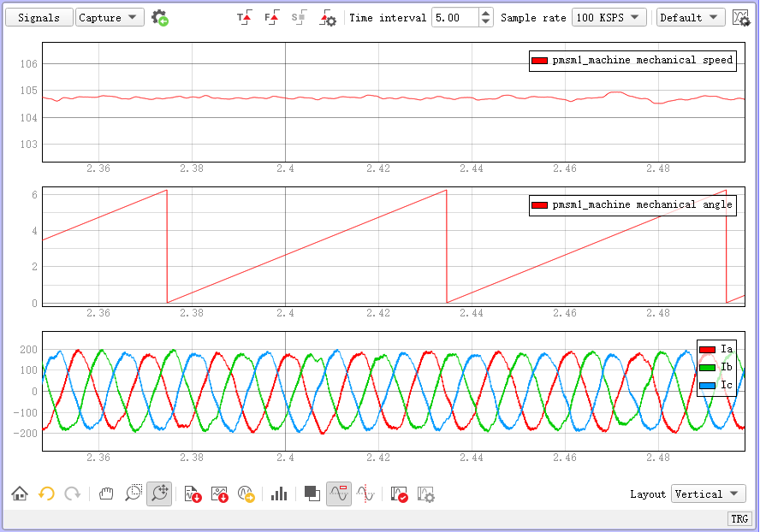Expand the Layout Vertical dropdown
The image size is (760, 532).
click(709, 494)
